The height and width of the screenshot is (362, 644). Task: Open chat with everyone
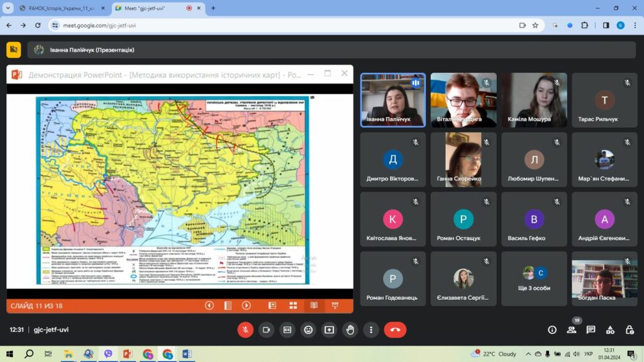click(x=591, y=329)
